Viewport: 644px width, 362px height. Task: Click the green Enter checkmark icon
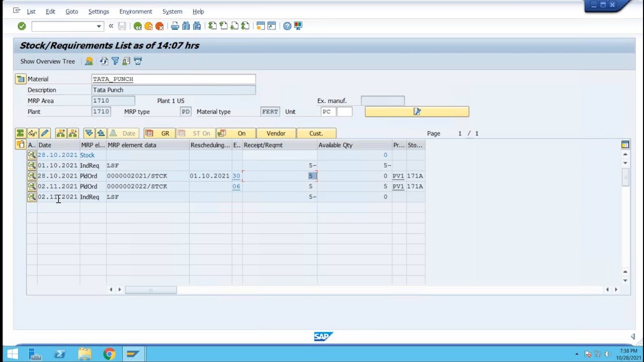(22, 26)
